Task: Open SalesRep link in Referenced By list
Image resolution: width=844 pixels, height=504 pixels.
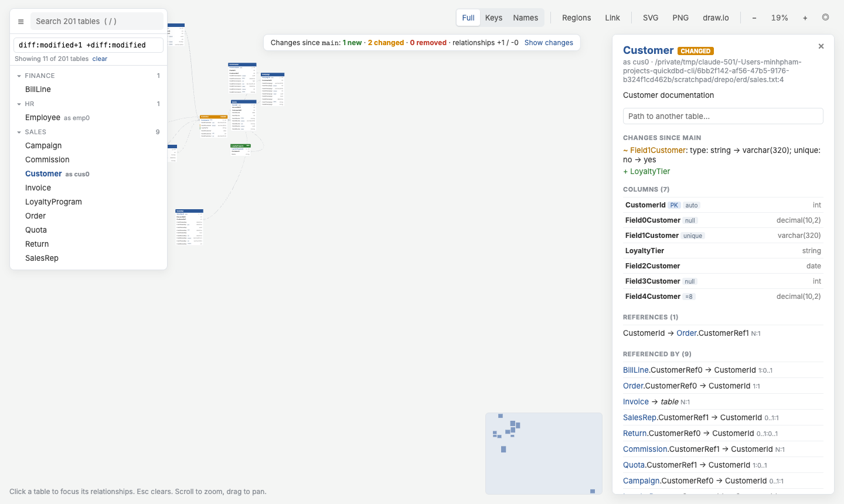Action: coord(639,418)
